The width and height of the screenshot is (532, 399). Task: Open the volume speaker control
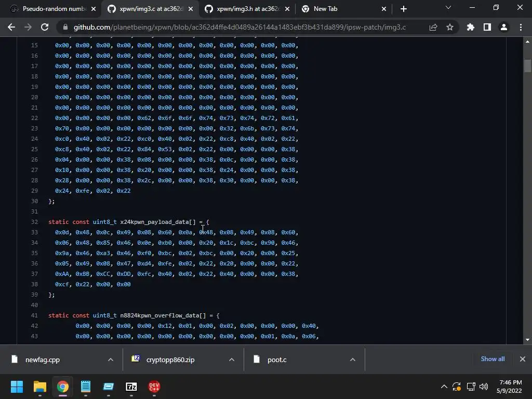click(x=484, y=387)
